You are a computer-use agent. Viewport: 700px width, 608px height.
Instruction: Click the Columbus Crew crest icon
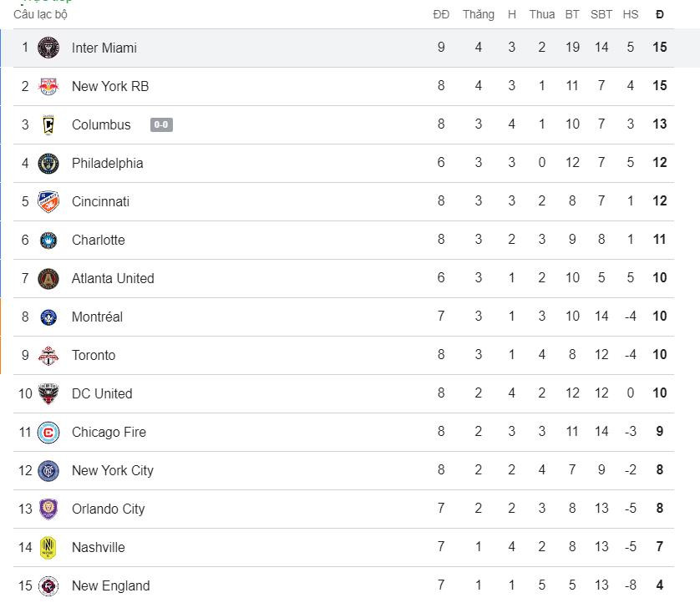coord(48,124)
